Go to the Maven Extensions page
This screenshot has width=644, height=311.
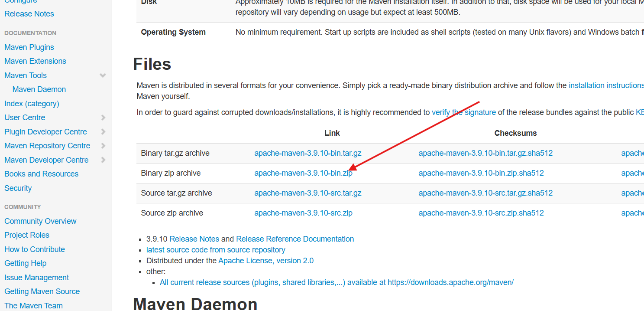(35, 61)
